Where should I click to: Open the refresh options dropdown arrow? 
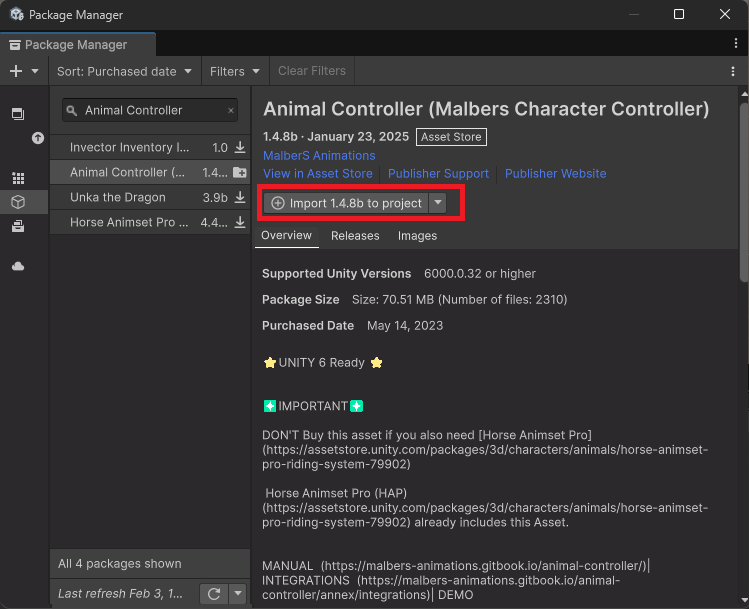237,594
